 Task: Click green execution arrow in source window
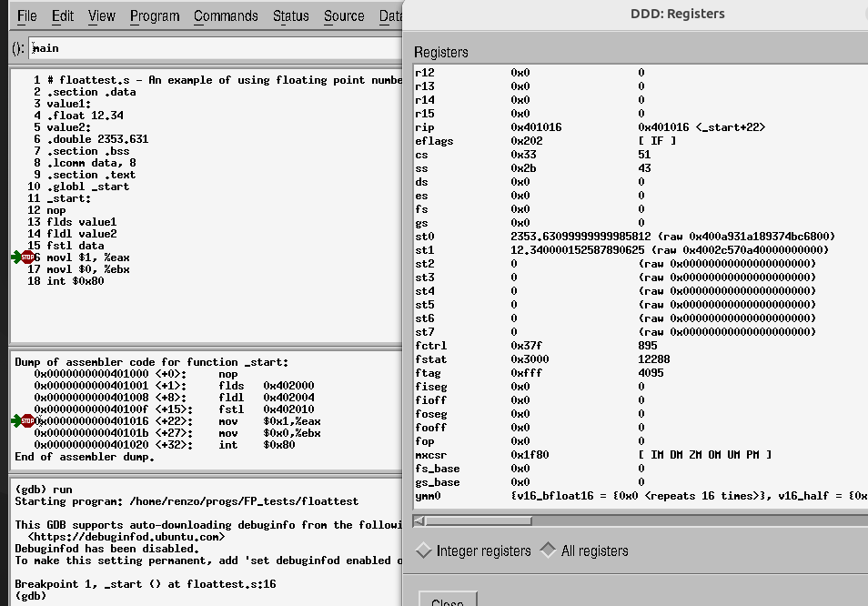(x=15, y=257)
